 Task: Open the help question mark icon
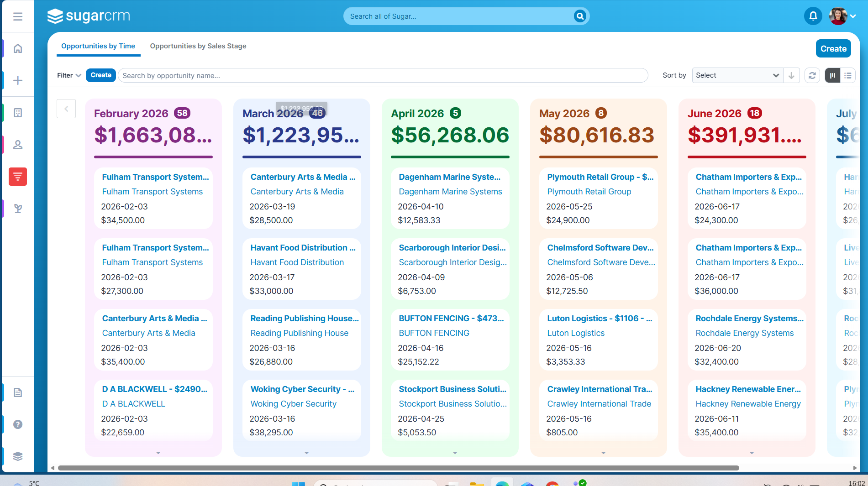coord(18,424)
